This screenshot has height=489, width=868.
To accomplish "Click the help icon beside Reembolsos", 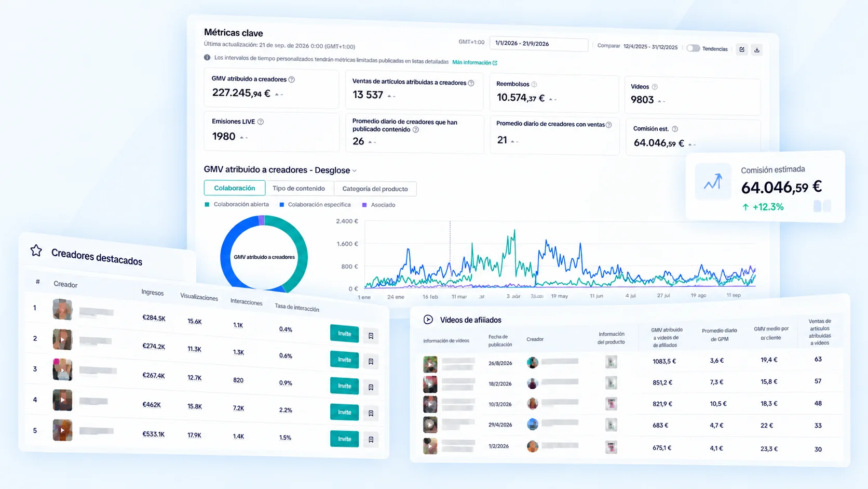I will pos(534,84).
